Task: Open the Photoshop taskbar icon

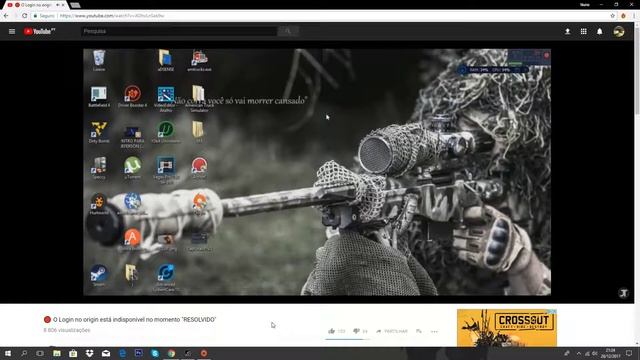Action: [139, 353]
